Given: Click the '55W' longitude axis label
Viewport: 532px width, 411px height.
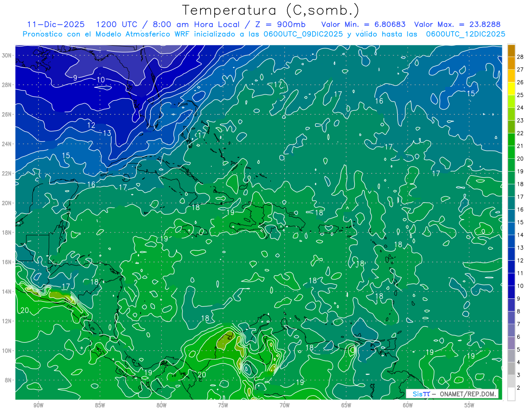Looking at the screenshot, I should click(x=469, y=405).
